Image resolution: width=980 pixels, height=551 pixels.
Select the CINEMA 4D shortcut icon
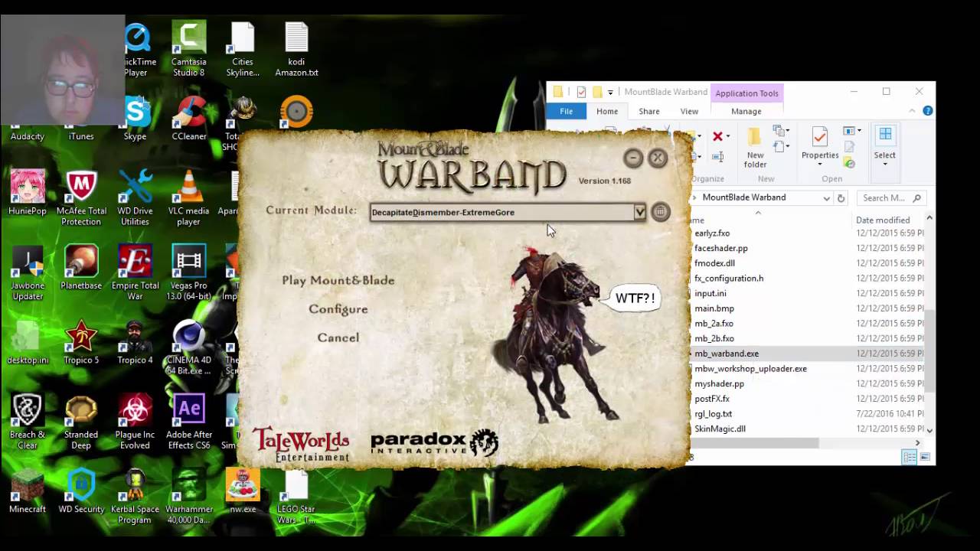[189, 348]
